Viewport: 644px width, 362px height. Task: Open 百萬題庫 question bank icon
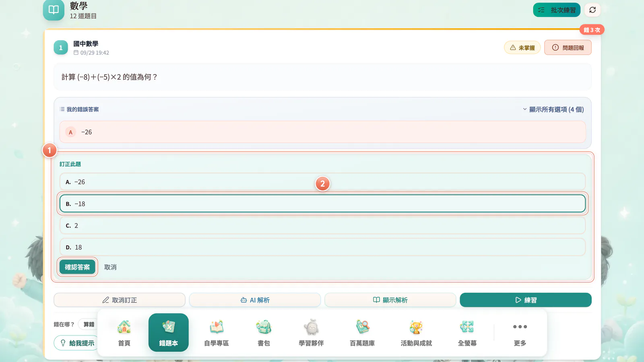[362, 333]
